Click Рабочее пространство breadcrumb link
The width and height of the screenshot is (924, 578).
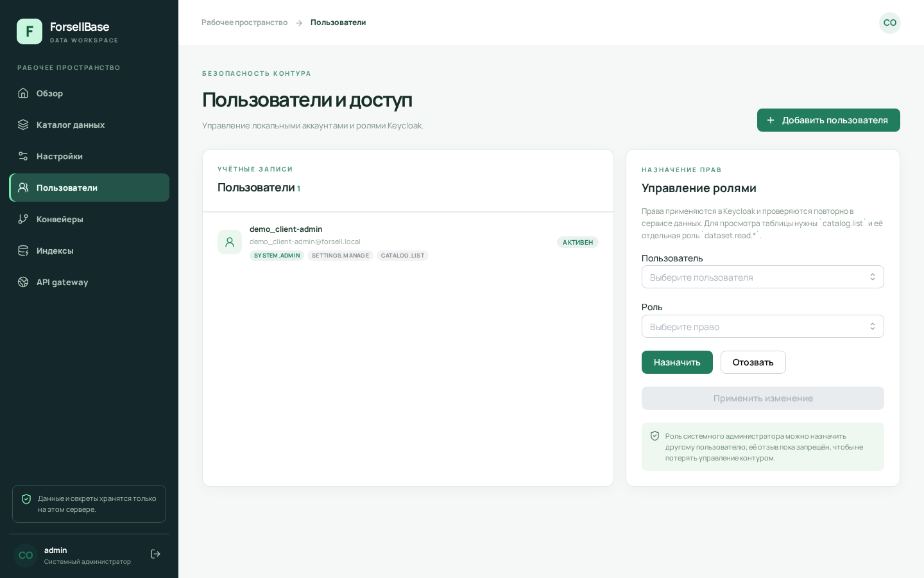244,22
